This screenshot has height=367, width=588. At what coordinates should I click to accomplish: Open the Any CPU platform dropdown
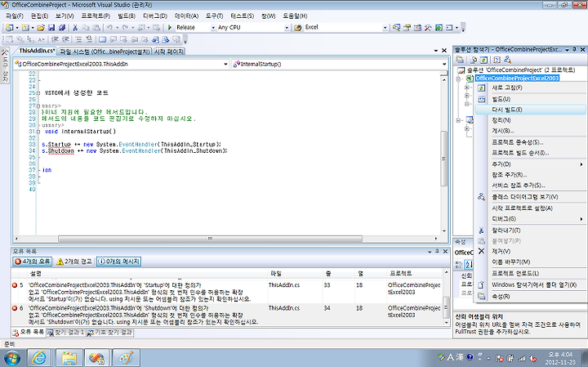287,28
